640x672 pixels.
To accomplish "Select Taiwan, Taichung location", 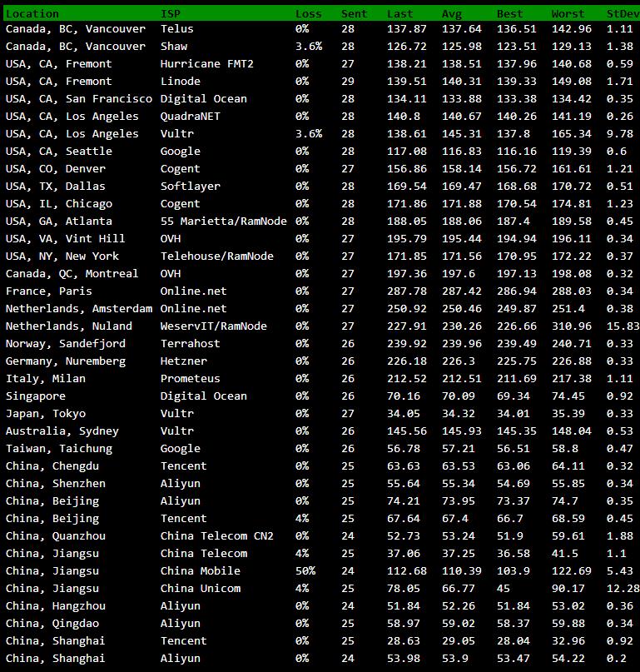I will click(59, 449).
